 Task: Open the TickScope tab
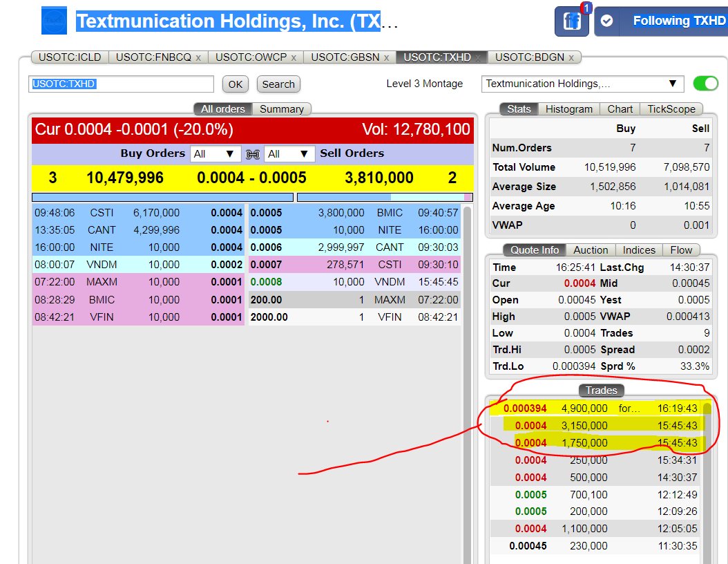point(671,109)
